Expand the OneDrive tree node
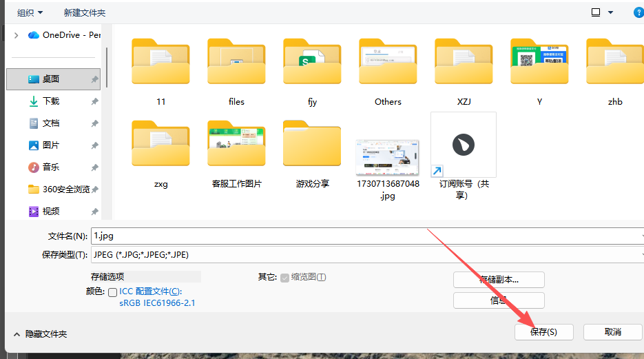The height and width of the screenshot is (359, 644). [16, 35]
